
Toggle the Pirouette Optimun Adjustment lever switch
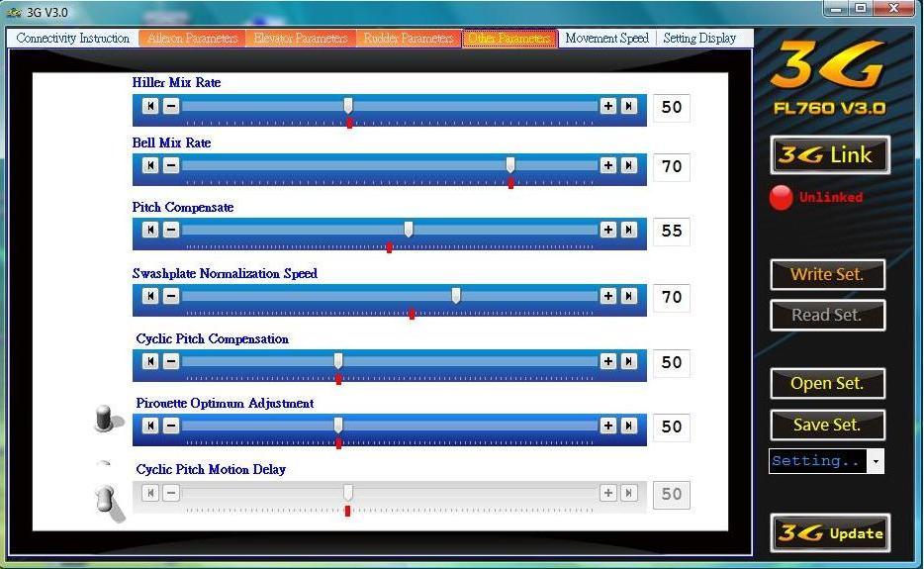(x=107, y=420)
